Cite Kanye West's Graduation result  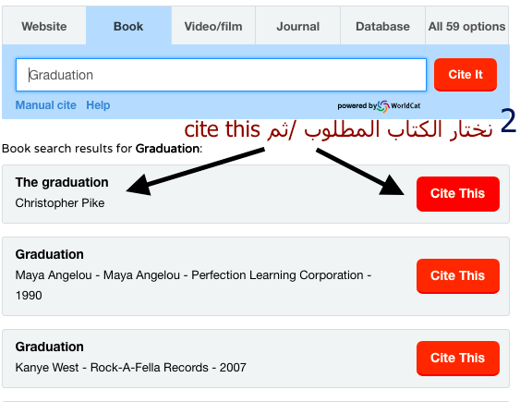pyautogui.click(x=458, y=359)
